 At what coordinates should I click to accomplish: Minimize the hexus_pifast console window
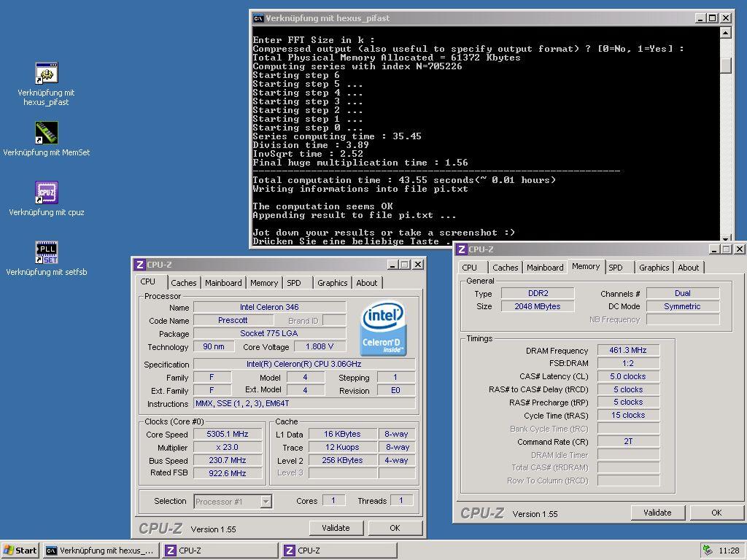[700, 18]
